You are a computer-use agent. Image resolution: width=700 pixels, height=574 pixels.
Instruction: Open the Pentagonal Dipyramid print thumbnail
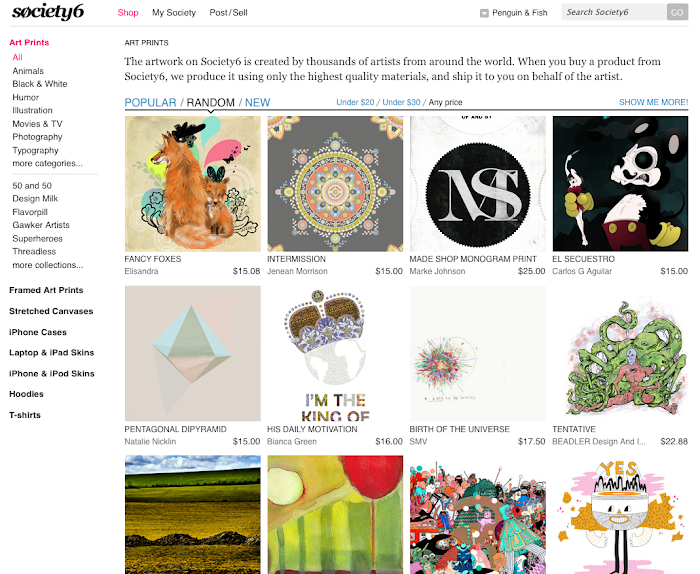pyautogui.click(x=192, y=354)
